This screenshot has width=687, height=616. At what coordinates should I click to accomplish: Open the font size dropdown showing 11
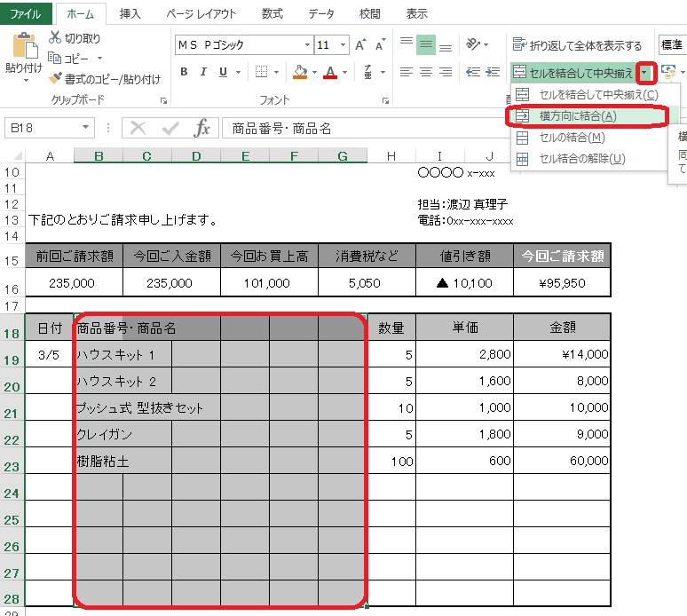click(x=343, y=45)
